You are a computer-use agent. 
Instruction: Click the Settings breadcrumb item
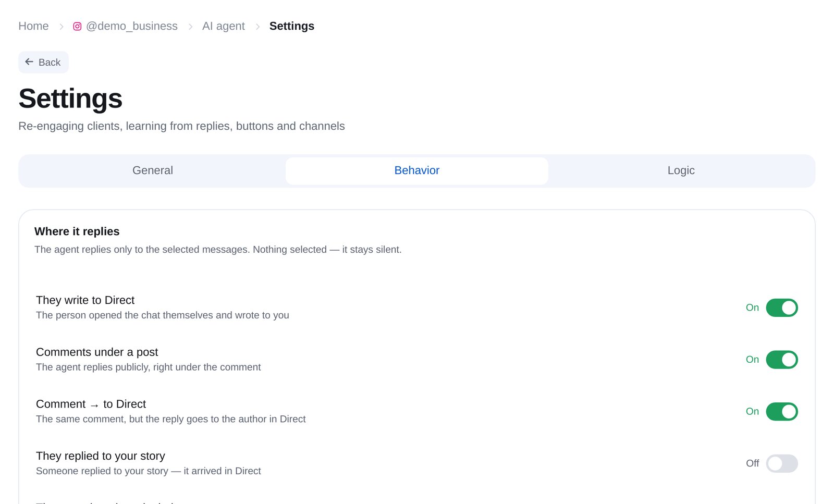click(x=292, y=26)
